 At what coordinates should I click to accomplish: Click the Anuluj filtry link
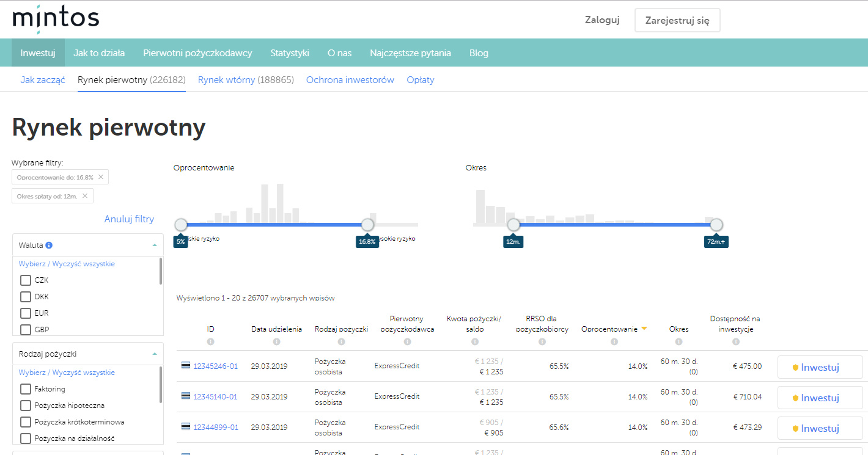tap(129, 219)
